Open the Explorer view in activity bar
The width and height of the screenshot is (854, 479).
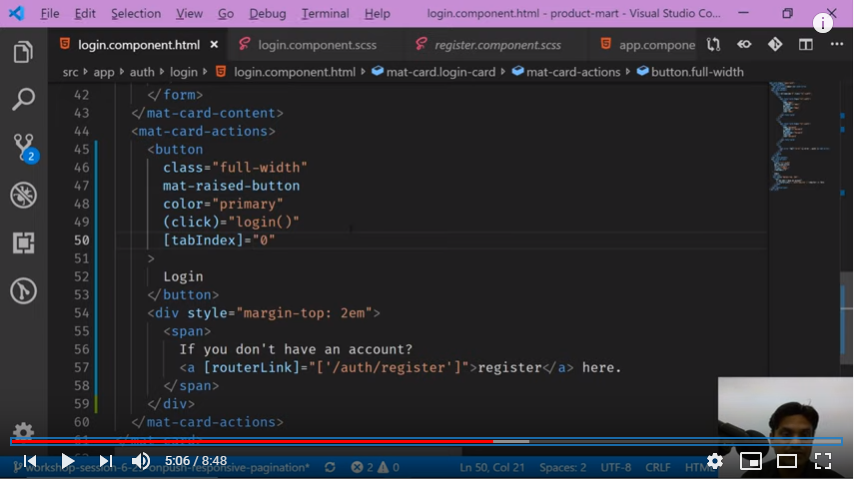tap(23, 53)
